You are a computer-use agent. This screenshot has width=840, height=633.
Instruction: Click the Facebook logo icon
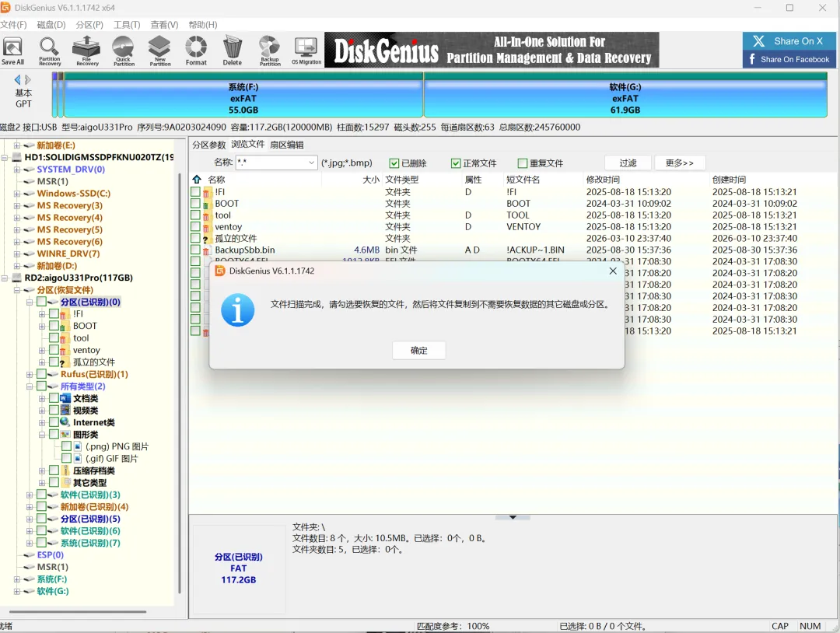click(x=752, y=59)
